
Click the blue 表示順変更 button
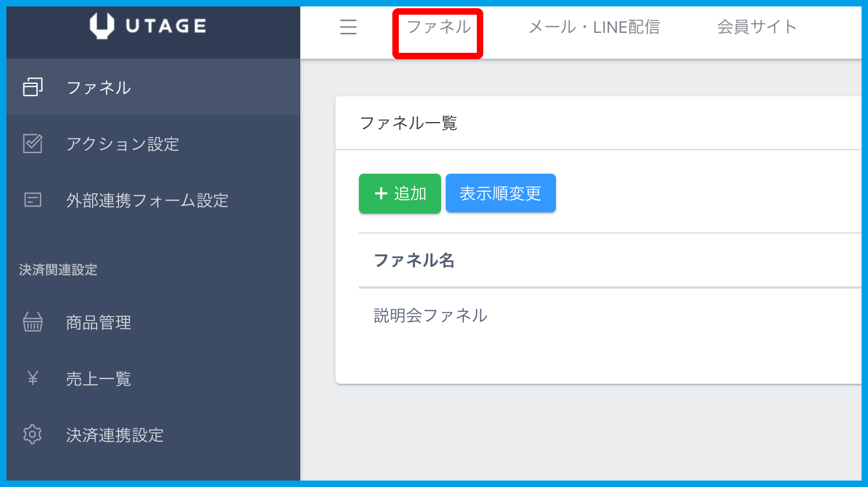click(500, 194)
